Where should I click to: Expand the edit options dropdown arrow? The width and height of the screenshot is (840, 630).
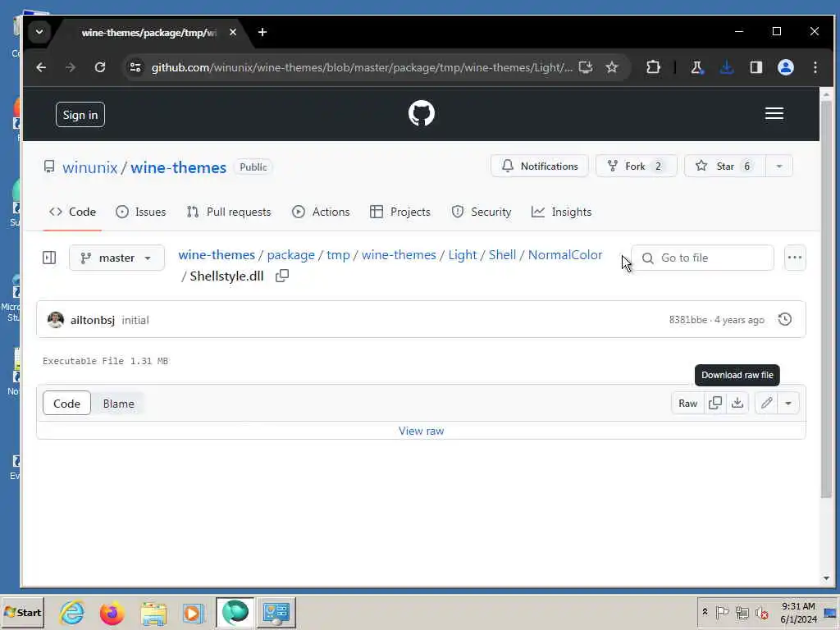tap(788, 404)
